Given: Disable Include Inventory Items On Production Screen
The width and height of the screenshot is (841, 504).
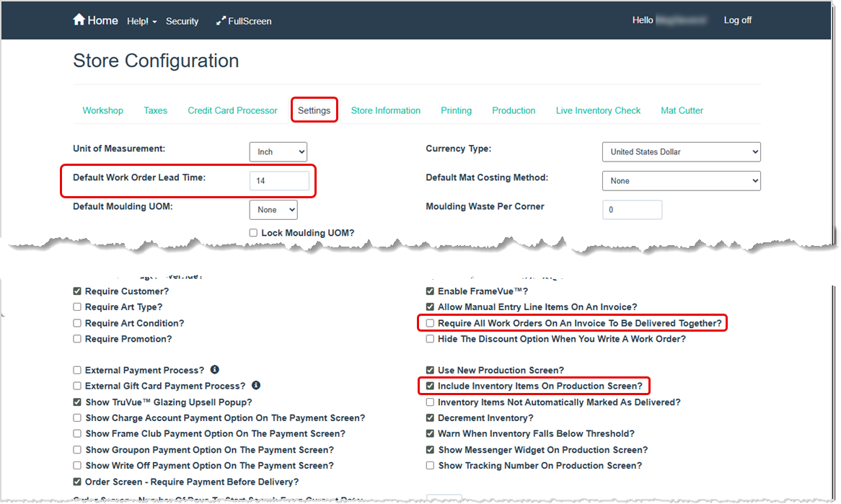Looking at the screenshot, I should click(430, 386).
